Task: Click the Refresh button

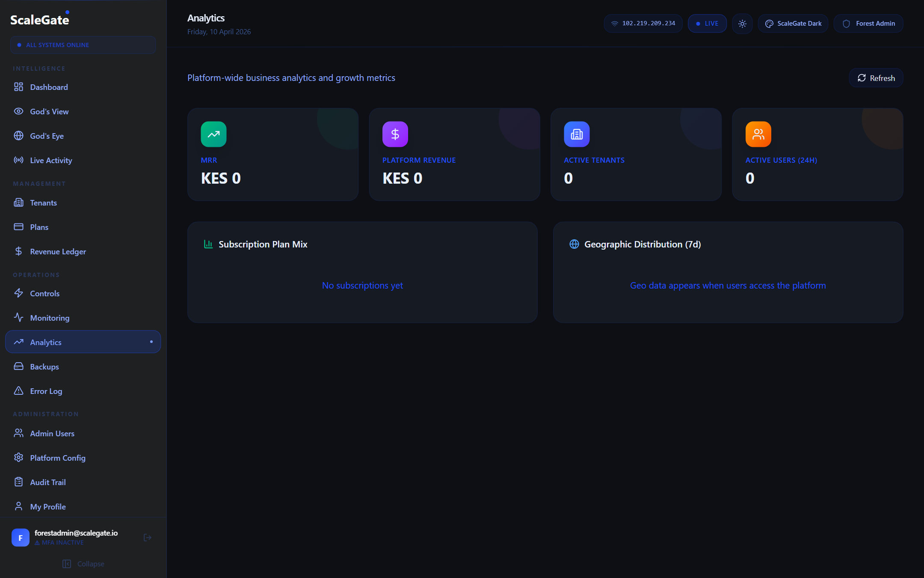Action: click(876, 78)
